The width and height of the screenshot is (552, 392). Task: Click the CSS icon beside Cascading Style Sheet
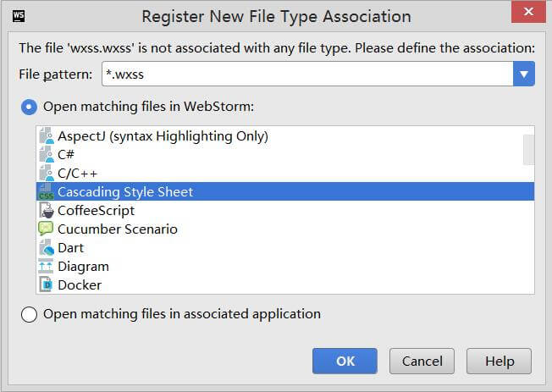pos(46,192)
